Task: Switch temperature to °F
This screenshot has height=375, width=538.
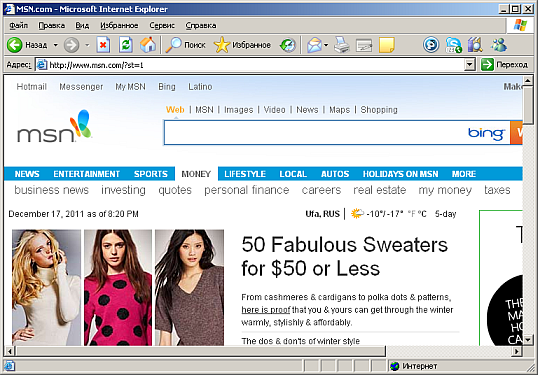Action: click(x=411, y=214)
